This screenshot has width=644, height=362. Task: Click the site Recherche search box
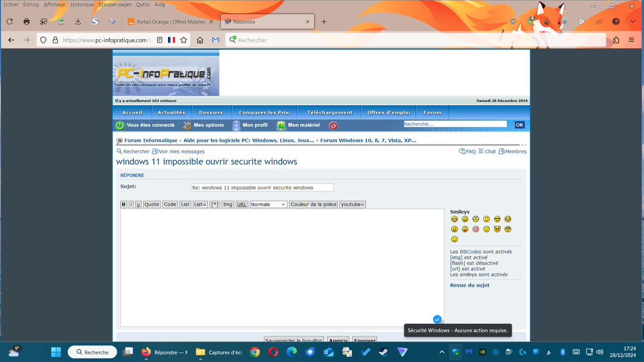(x=455, y=124)
